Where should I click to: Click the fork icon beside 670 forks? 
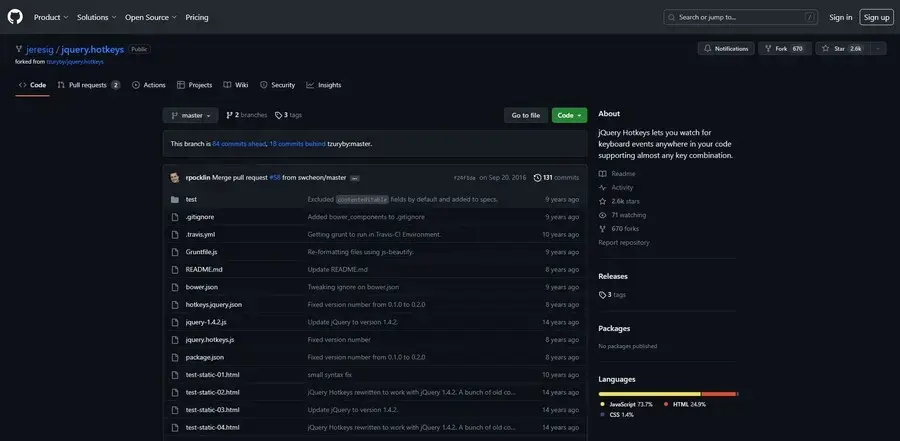[602, 229]
